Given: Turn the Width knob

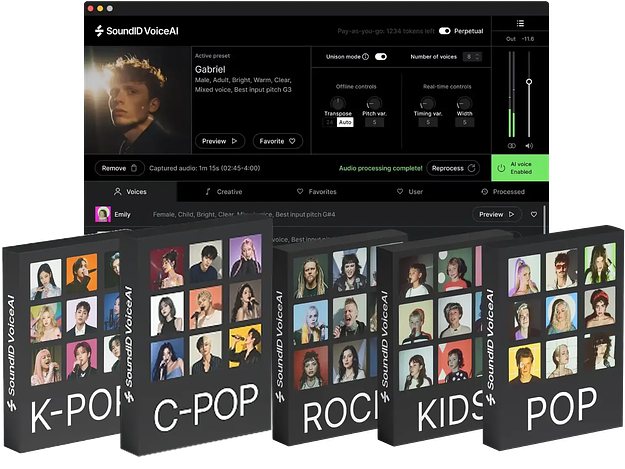Looking at the screenshot, I should (464, 103).
